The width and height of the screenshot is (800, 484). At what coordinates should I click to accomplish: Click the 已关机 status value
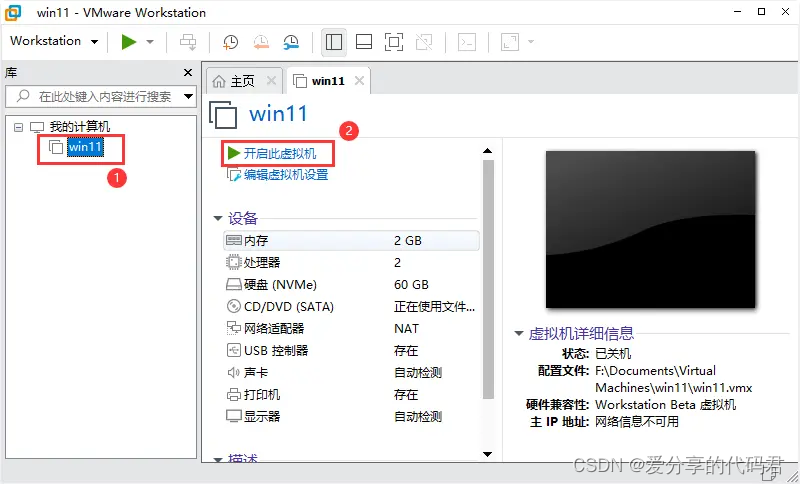click(613, 353)
